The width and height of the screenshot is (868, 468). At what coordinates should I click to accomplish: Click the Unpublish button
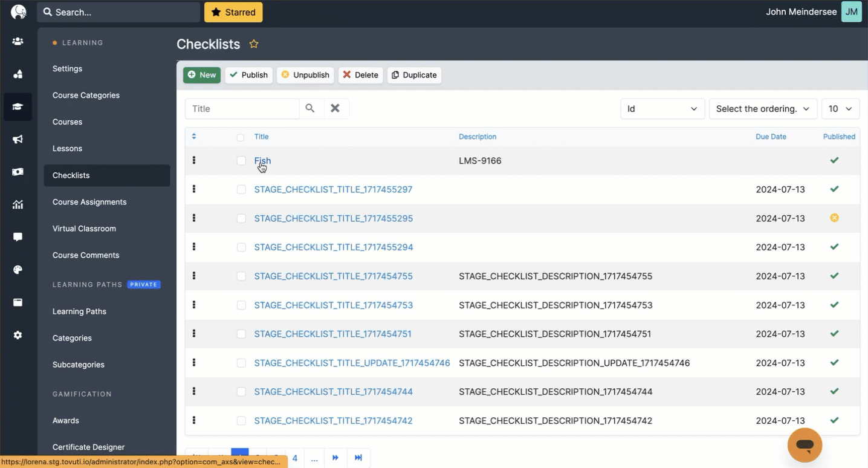click(x=305, y=75)
